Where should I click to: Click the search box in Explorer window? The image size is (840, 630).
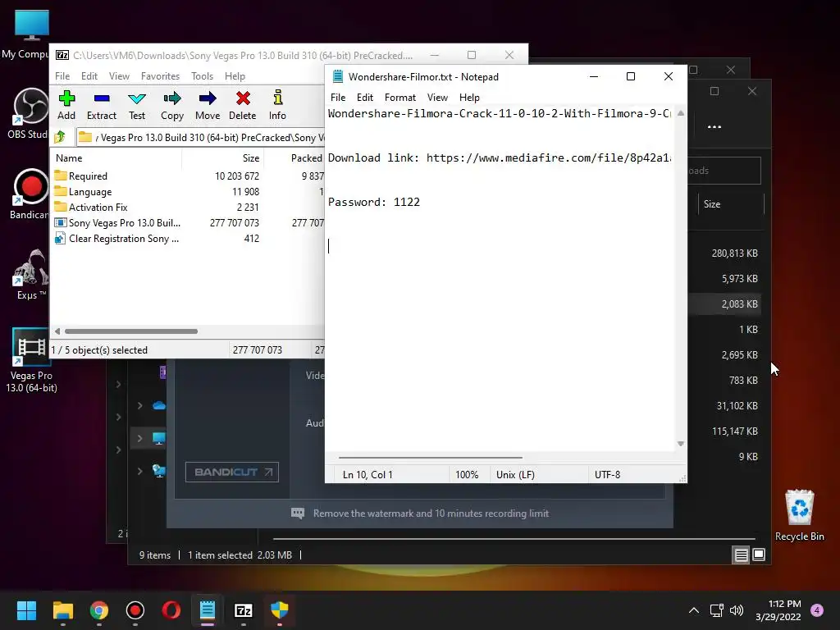[724, 171]
